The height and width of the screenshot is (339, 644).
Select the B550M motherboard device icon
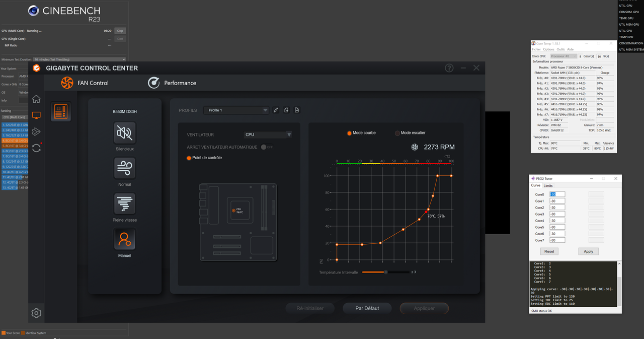point(61,111)
